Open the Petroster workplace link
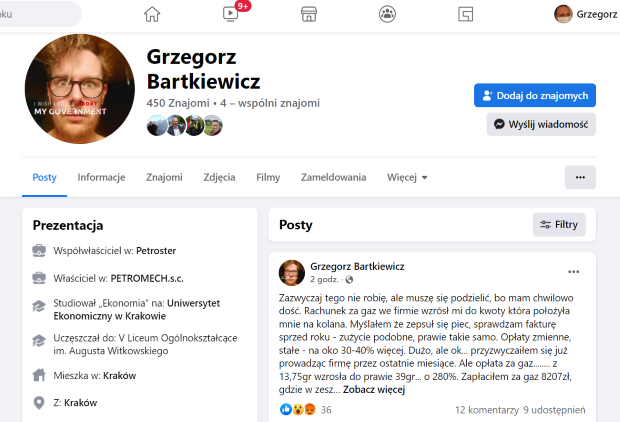620x422 pixels. [156, 251]
